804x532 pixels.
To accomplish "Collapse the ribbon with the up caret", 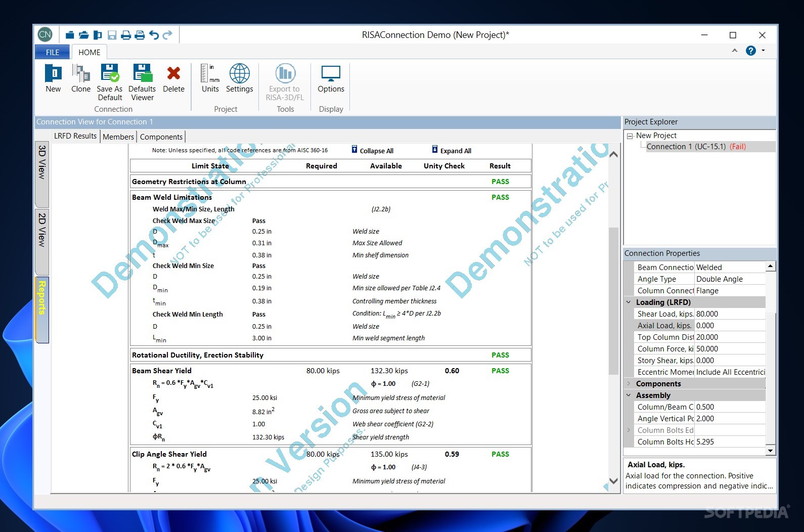I will 735,51.
